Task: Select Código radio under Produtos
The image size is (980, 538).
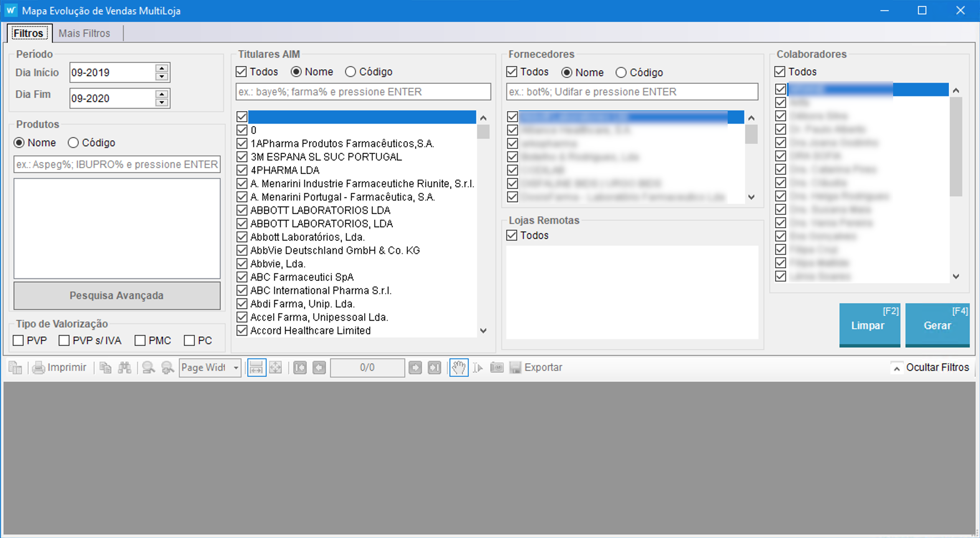Action: [x=73, y=143]
